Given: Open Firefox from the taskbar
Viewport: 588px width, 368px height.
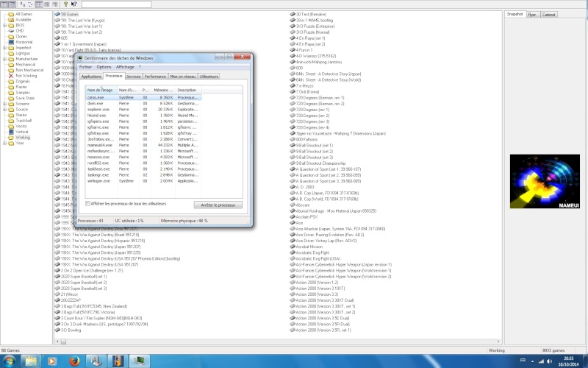Looking at the screenshot, I should click(x=75, y=361).
